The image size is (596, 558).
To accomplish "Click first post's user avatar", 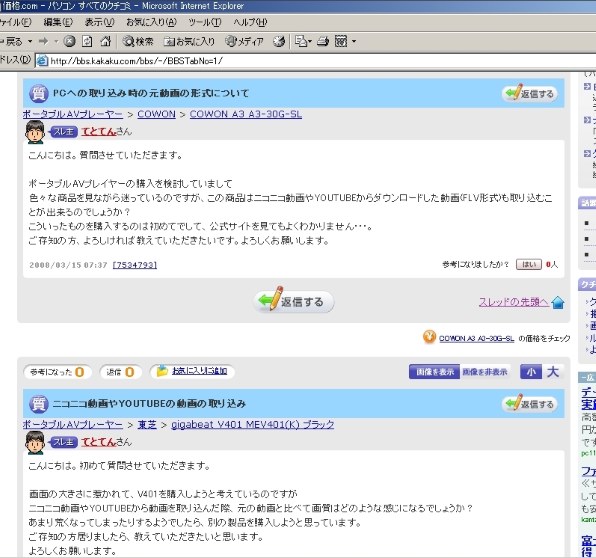I will pos(35,132).
